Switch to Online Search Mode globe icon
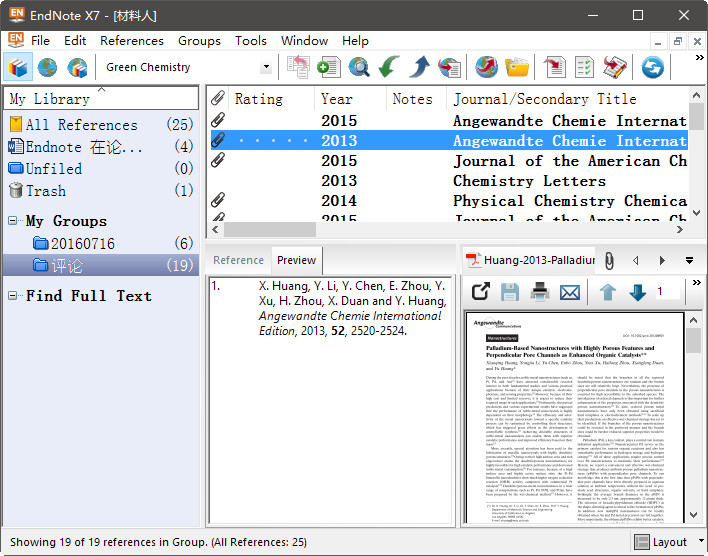Viewport: 708px width, 556px height. coord(47,68)
